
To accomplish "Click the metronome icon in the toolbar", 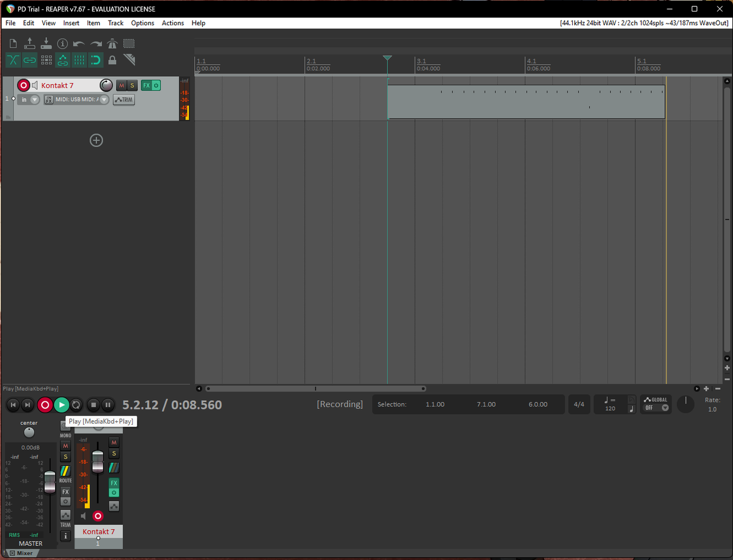I will click(x=112, y=44).
